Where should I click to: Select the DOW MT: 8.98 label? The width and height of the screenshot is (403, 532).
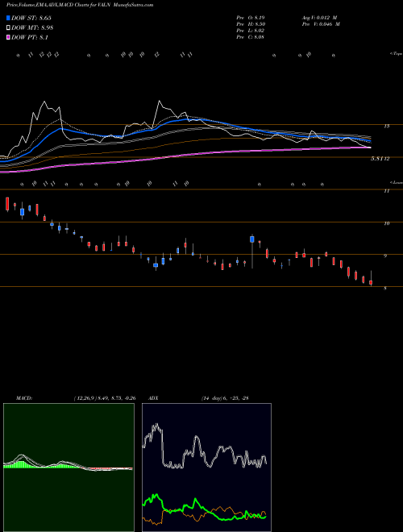point(32,28)
